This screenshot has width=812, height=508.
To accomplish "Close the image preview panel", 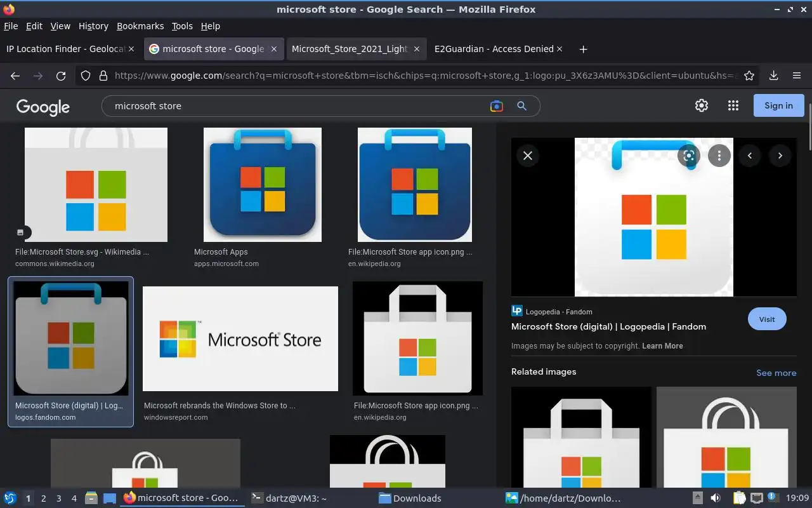I will (x=527, y=156).
